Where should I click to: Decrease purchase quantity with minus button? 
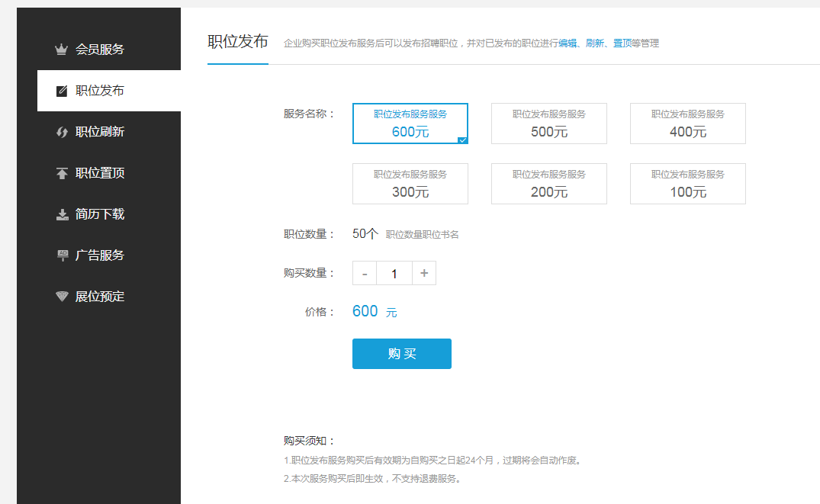365,273
